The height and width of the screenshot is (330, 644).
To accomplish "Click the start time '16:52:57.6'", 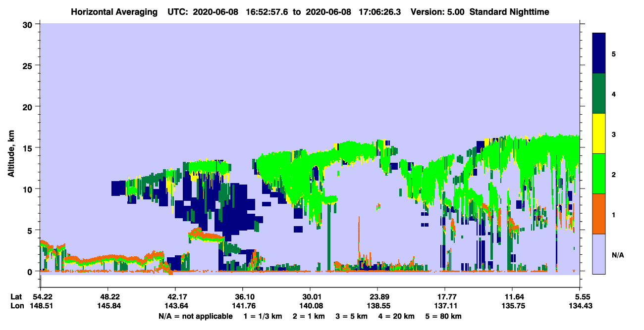I will click(x=266, y=11).
